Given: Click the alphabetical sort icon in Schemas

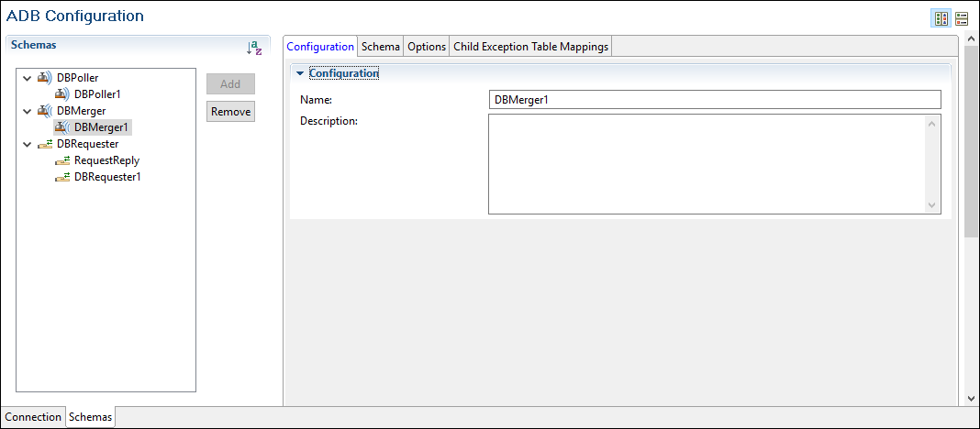Looking at the screenshot, I should pyautogui.click(x=254, y=48).
